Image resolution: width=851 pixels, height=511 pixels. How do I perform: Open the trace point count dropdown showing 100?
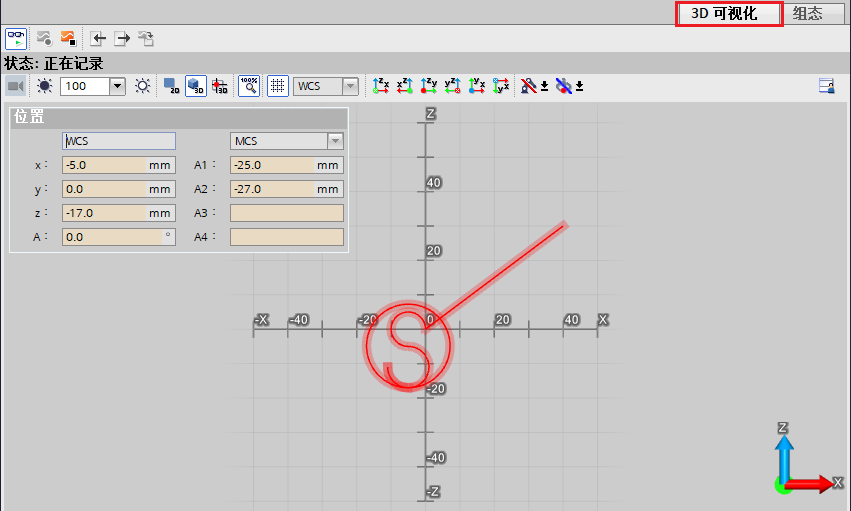117,86
